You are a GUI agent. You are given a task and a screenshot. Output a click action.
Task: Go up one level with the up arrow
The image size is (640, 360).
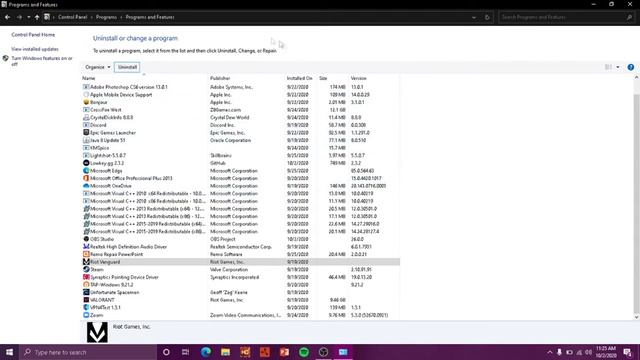37,17
